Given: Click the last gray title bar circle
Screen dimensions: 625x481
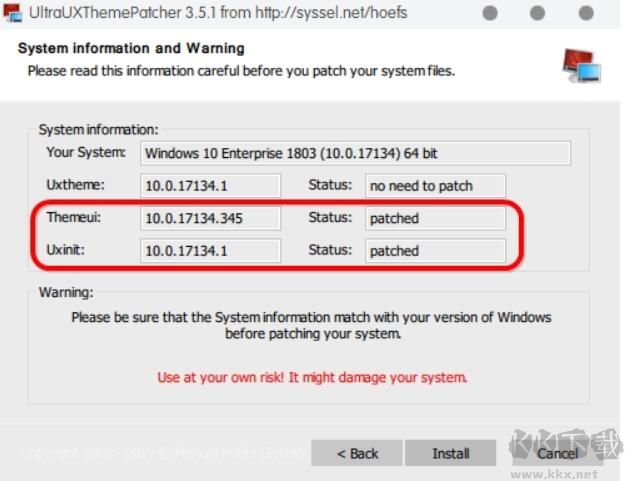Looking at the screenshot, I should pos(586,14).
